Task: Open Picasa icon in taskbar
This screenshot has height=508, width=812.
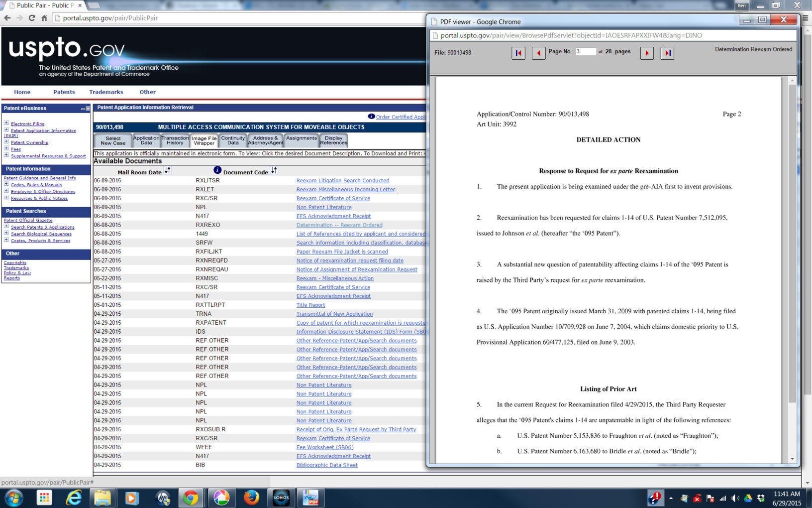Action: (221, 498)
